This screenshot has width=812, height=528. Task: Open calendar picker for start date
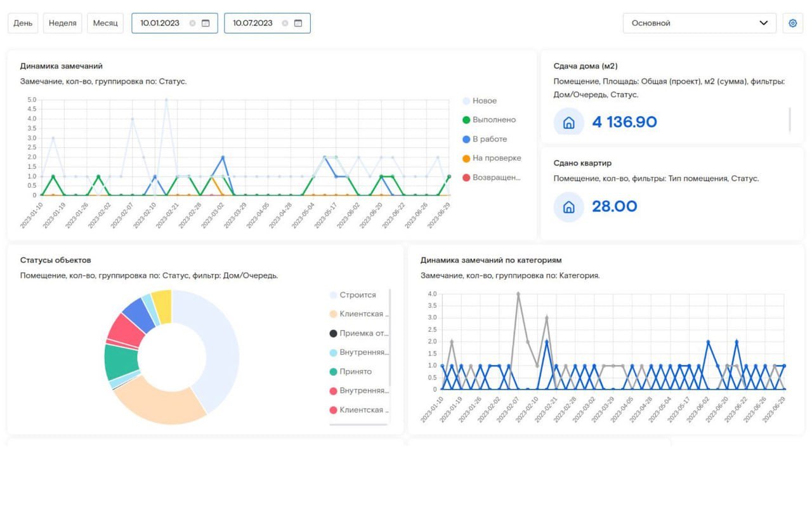click(206, 23)
